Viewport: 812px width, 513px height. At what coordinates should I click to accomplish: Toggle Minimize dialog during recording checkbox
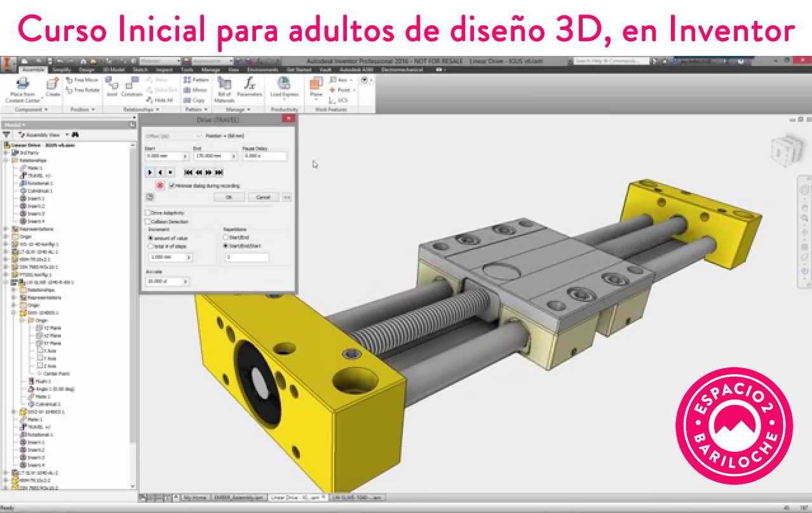coord(172,185)
